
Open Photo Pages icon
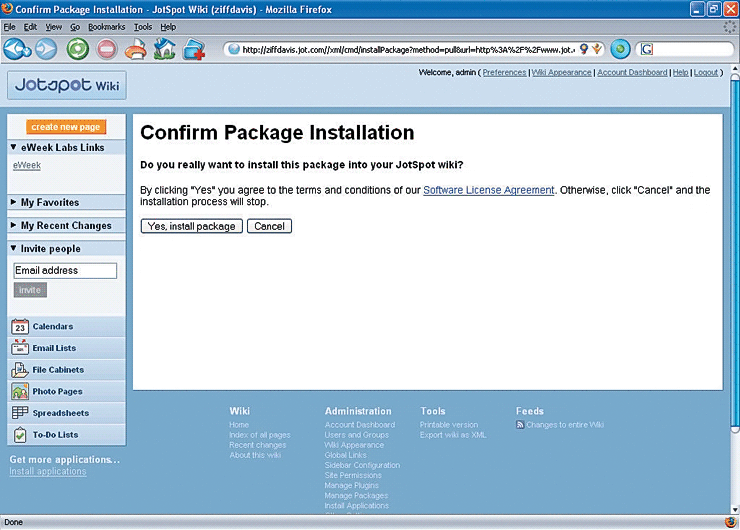(x=20, y=391)
